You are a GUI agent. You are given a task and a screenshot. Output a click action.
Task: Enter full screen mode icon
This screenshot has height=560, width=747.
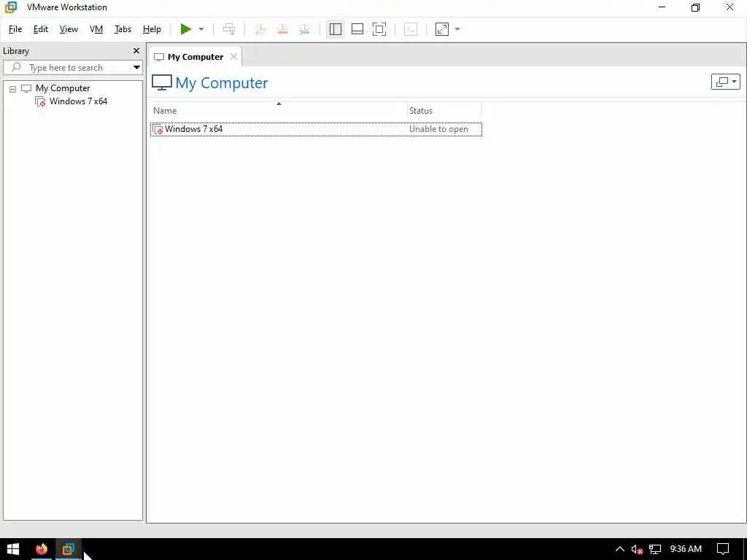[x=379, y=29]
